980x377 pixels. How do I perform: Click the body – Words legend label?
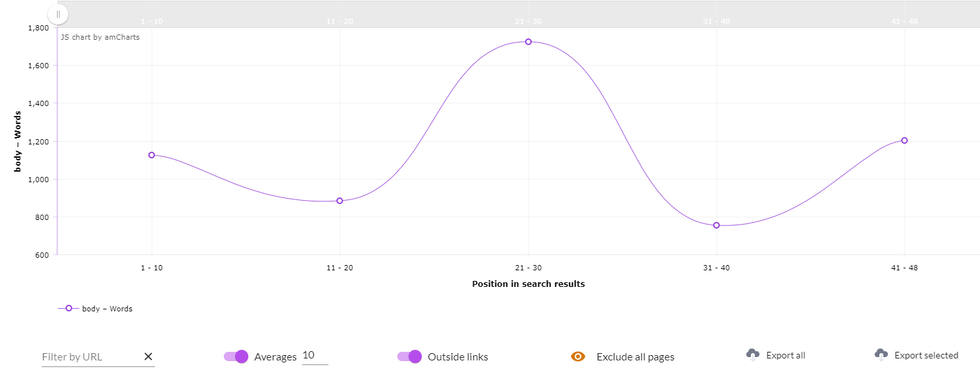pyautogui.click(x=107, y=309)
